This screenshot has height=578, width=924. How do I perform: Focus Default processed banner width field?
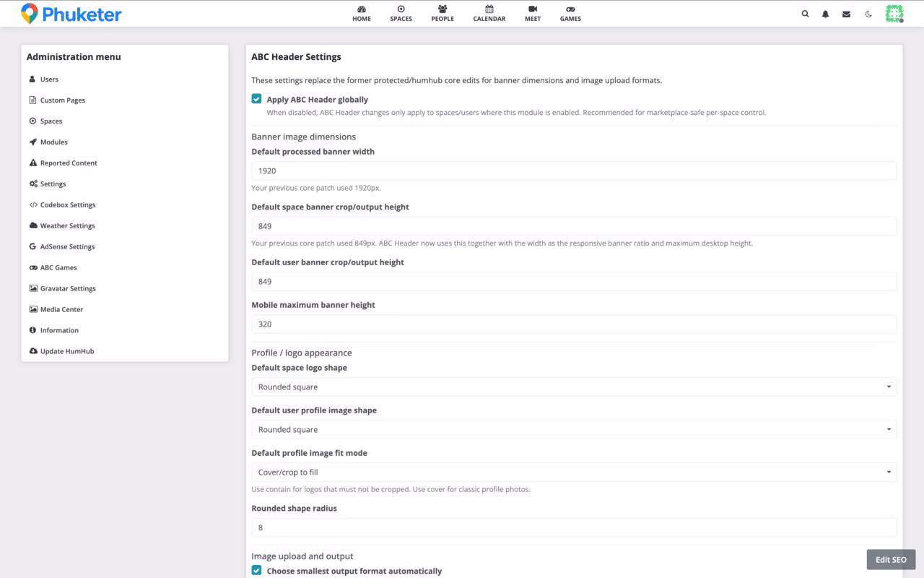574,171
